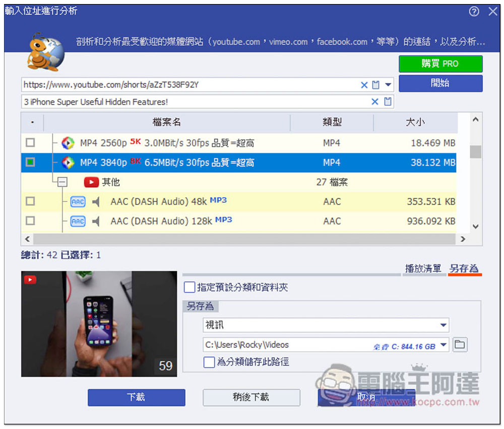Viewport: 504px width, 429px height.
Task: Click the 開始 button
Action: coord(440,84)
